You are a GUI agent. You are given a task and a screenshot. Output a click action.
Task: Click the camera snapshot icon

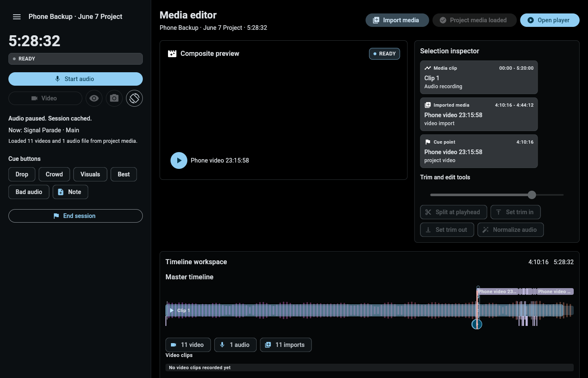114,98
